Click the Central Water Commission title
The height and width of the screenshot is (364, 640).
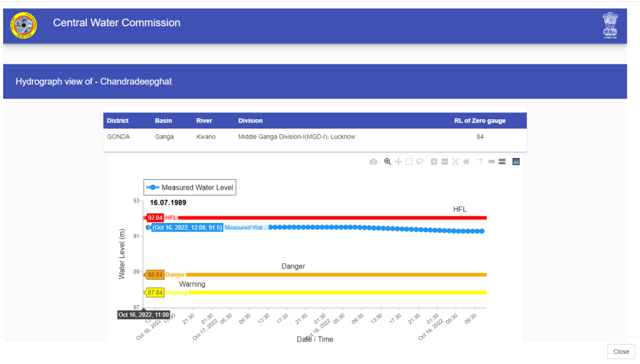tap(116, 23)
